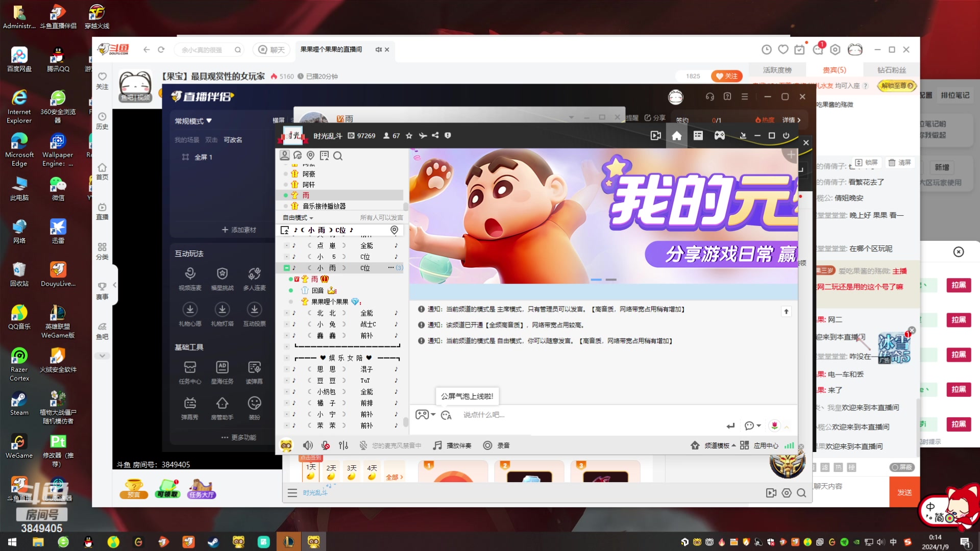The height and width of the screenshot is (551, 980).
Task: Expand the gift panel up arrow in YY
Action: click(x=787, y=427)
